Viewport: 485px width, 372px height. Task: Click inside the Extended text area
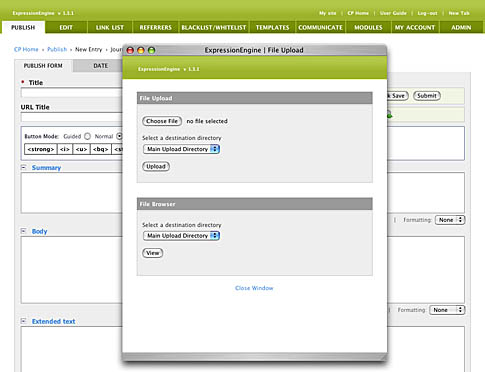pyautogui.click(x=71, y=349)
